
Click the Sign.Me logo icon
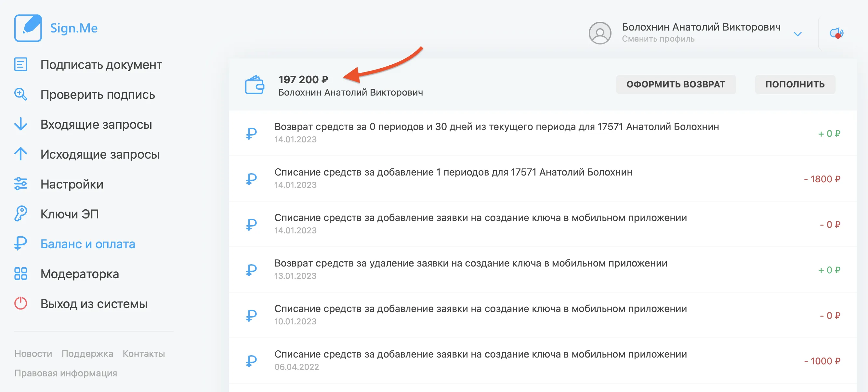[28, 28]
